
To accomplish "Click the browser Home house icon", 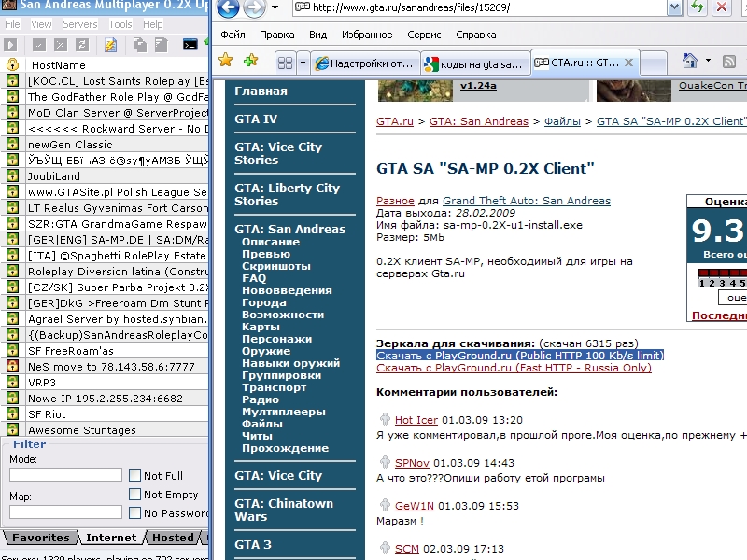I will [x=689, y=61].
